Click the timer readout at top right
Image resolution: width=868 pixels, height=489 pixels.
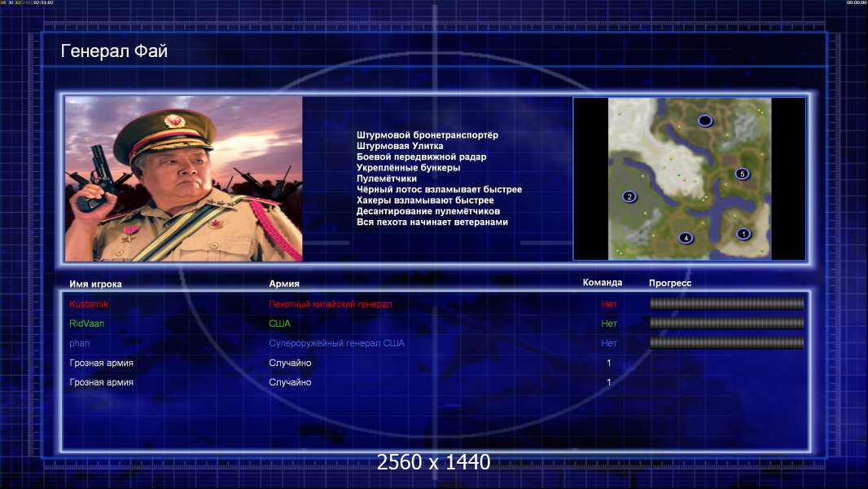(x=857, y=2)
